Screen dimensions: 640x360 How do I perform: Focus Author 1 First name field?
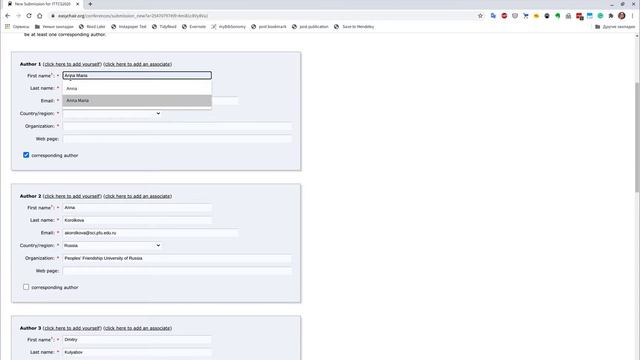pyautogui.click(x=137, y=76)
